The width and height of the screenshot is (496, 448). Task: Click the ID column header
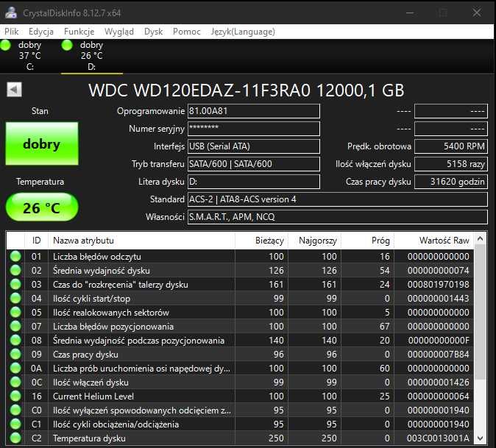[x=36, y=241]
